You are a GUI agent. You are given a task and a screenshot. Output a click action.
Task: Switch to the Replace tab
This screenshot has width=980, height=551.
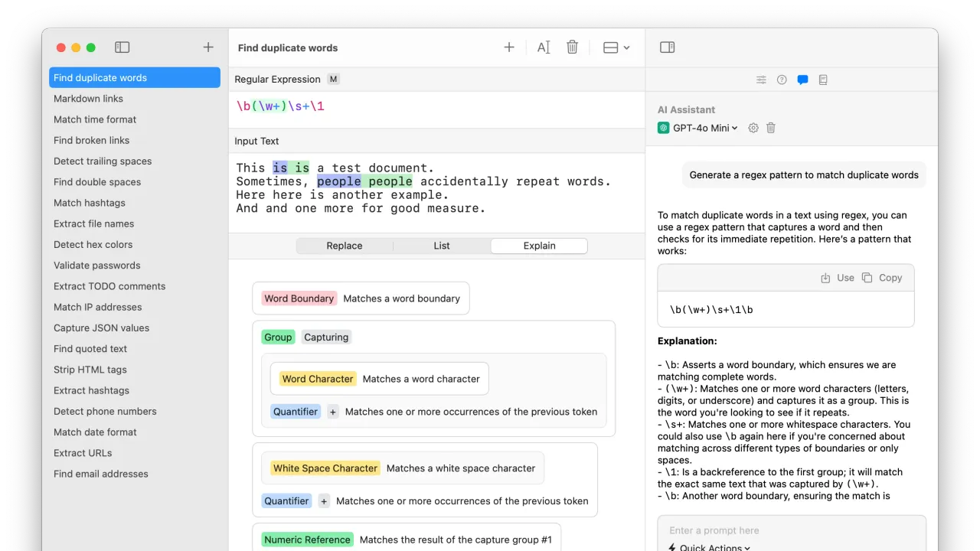pos(345,246)
